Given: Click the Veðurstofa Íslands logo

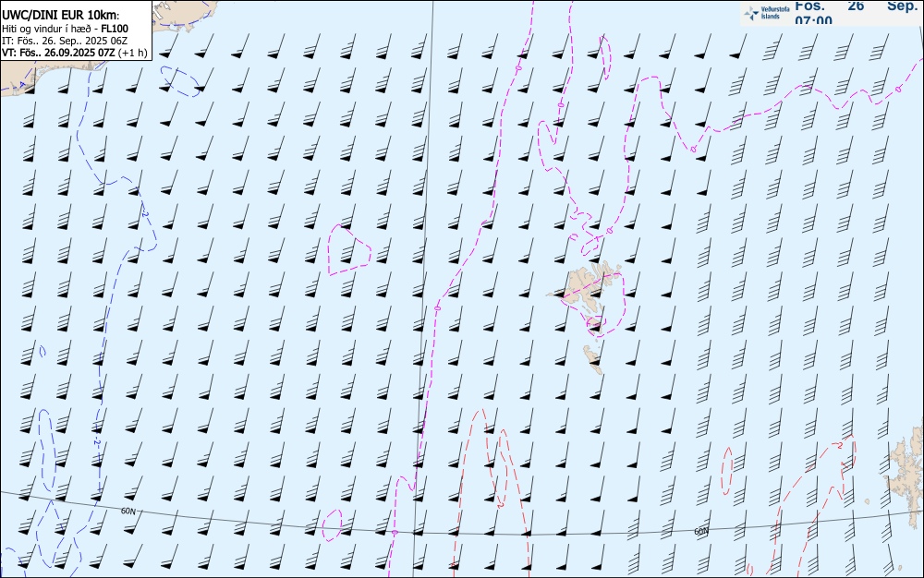Looking at the screenshot, I should click(767, 13).
